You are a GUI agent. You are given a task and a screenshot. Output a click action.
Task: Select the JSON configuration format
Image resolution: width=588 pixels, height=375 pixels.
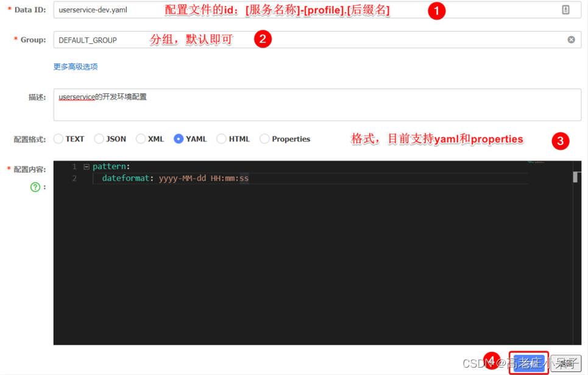[98, 138]
